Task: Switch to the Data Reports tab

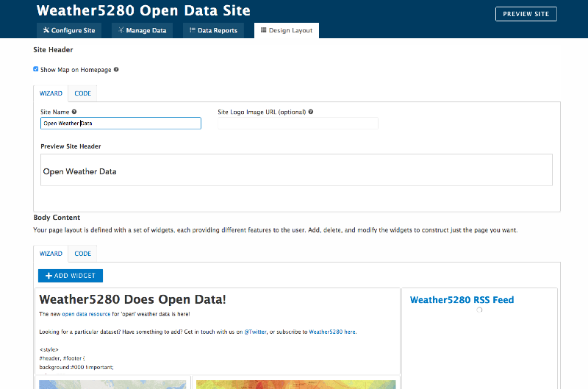Action: coord(213,30)
